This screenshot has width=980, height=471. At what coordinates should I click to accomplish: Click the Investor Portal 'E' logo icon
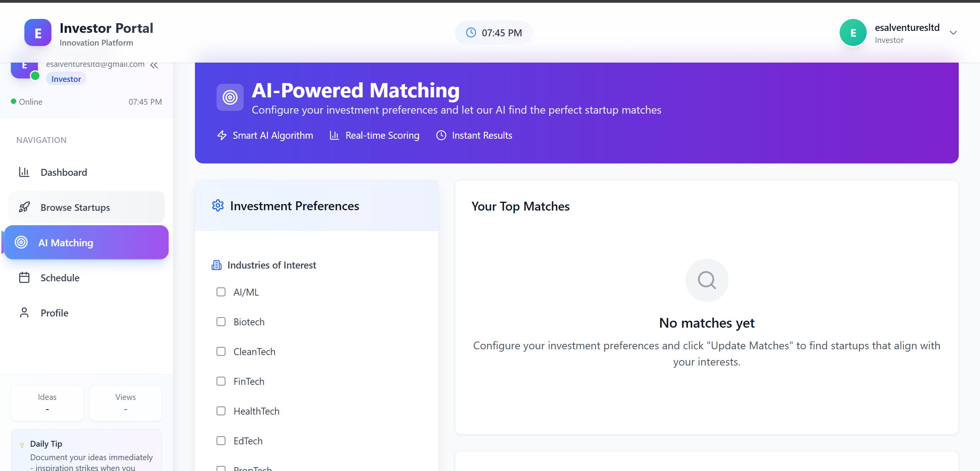point(38,33)
